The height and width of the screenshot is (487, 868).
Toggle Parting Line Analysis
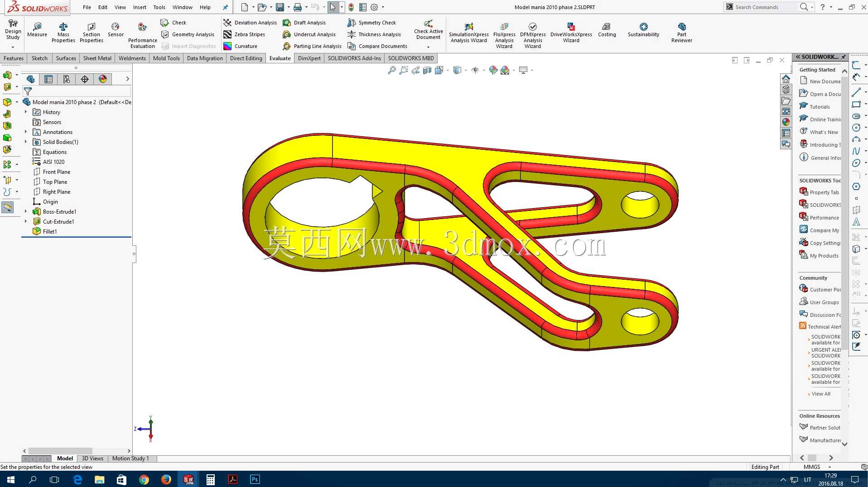pyautogui.click(x=312, y=46)
